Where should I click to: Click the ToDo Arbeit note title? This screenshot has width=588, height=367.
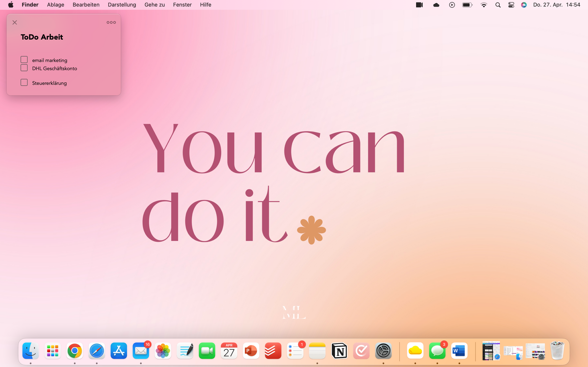click(x=42, y=37)
